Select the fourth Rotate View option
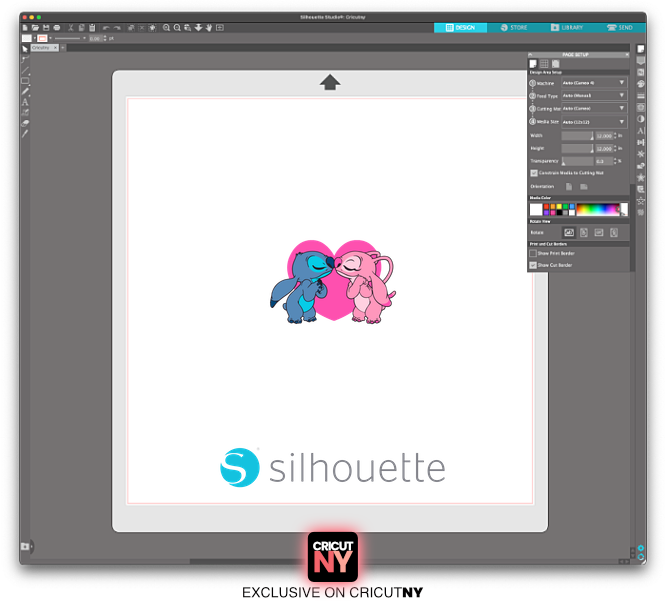This screenshot has width=665, height=604. [x=614, y=232]
